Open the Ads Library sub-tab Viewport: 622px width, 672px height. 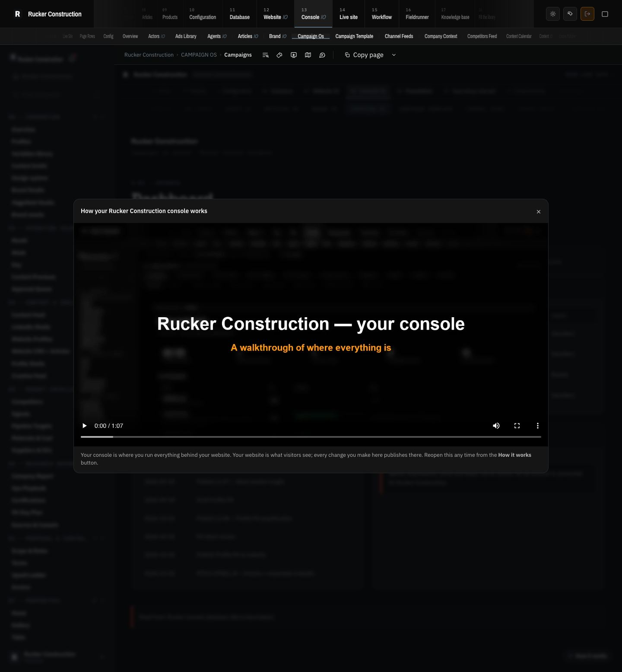[186, 36]
